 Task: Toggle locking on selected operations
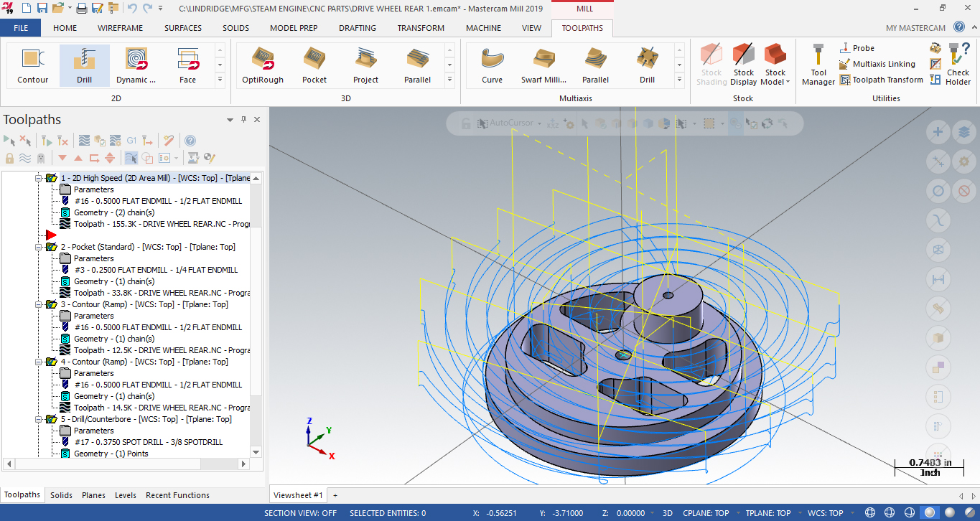[x=9, y=158]
